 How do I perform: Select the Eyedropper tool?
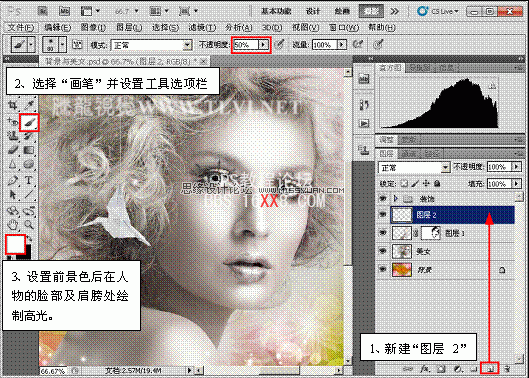click(29, 106)
